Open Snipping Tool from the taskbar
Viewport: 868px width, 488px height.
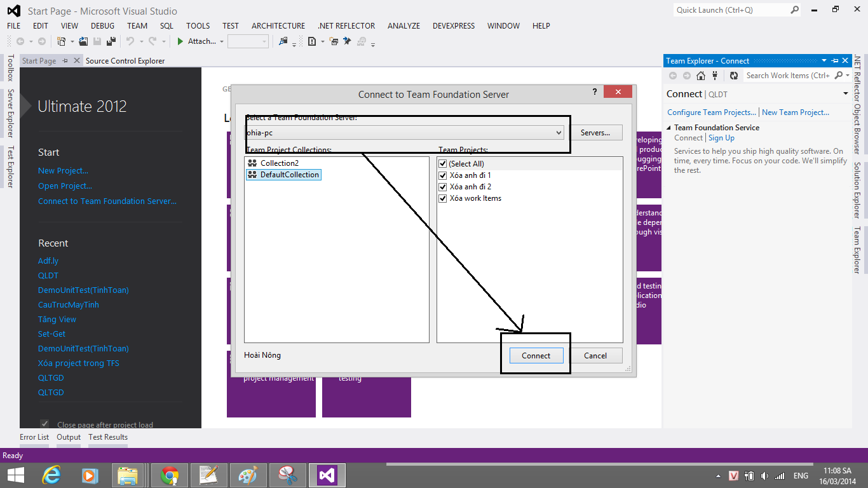288,475
